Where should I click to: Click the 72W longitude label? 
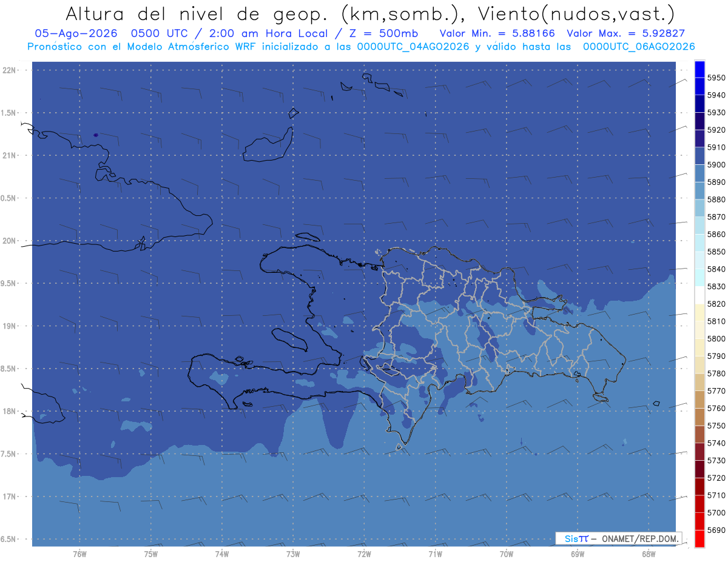click(x=364, y=554)
